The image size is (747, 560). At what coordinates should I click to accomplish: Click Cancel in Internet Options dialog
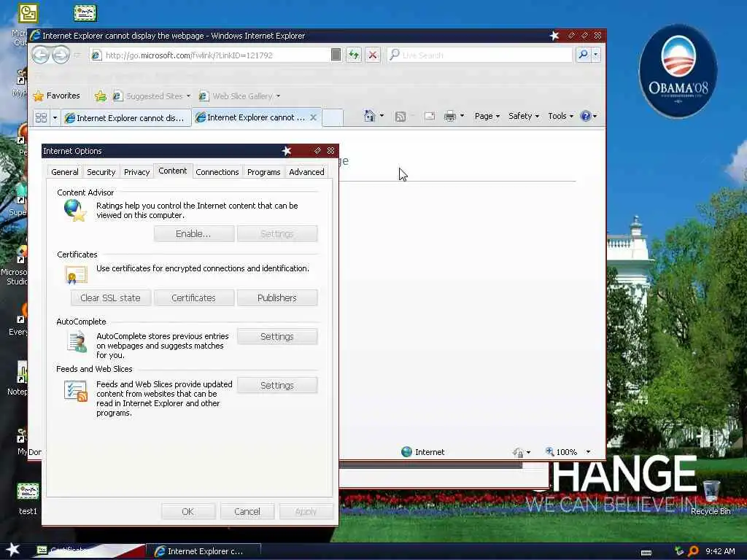pyautogui.click(x=247, y=511)
